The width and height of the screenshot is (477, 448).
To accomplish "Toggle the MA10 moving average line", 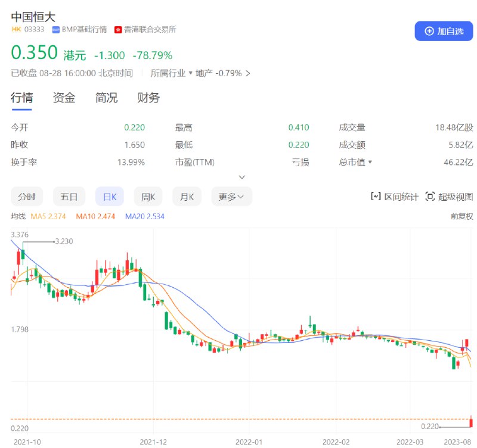I will (x=95, y=217).
